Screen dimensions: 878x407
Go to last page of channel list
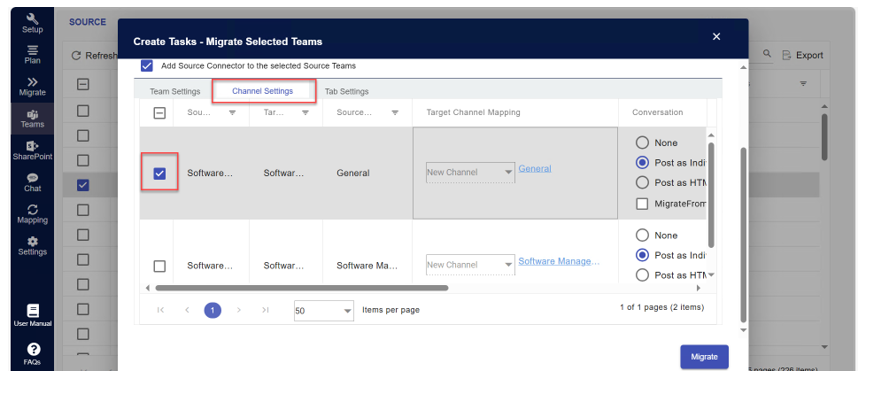pyautogui.click(x=265, y=310)
